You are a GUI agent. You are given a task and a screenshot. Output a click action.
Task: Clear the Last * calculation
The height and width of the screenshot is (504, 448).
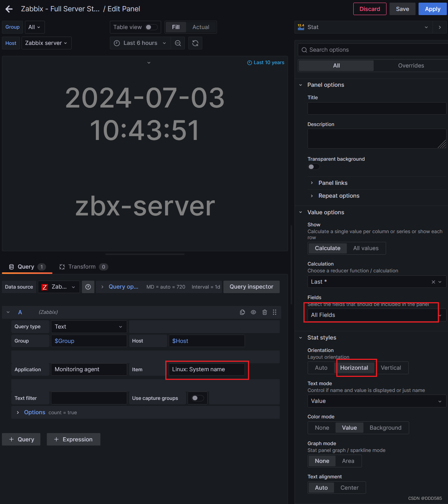click(x=433, y=282)
